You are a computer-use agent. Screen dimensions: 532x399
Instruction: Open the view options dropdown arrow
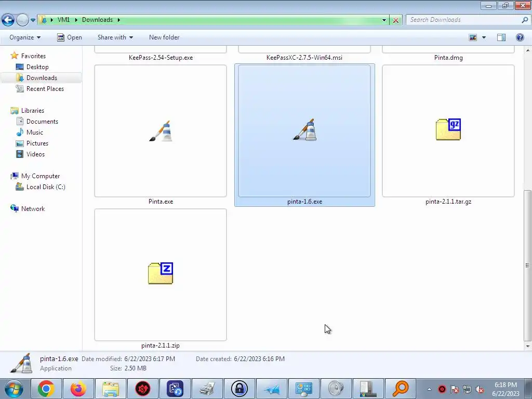(484, 37)
